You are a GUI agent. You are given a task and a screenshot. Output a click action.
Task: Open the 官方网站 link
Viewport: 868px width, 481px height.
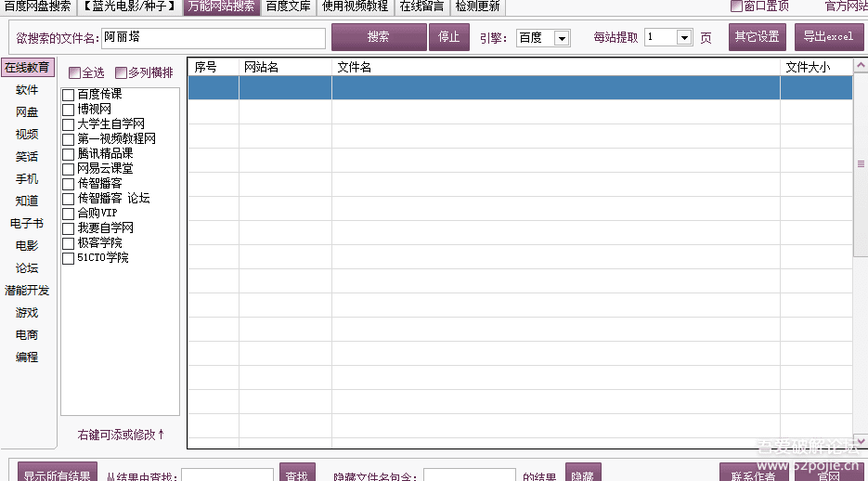(x=846, y=6)
